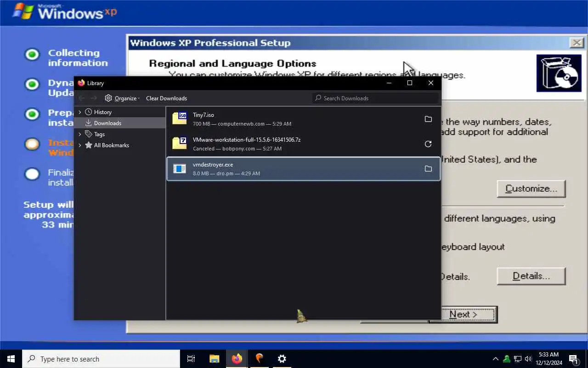Close the Library window
Screen dimensions: 588x368
click(431, 83)
